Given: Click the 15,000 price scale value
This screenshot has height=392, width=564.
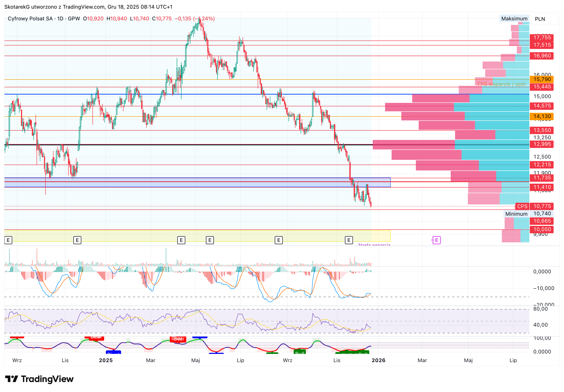Looking at the screenshot, I should [x=542, y=97].
